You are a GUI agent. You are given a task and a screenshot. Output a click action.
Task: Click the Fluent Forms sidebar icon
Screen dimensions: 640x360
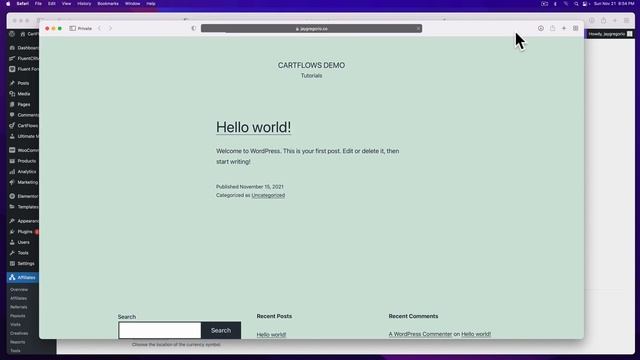coord(12,69)
